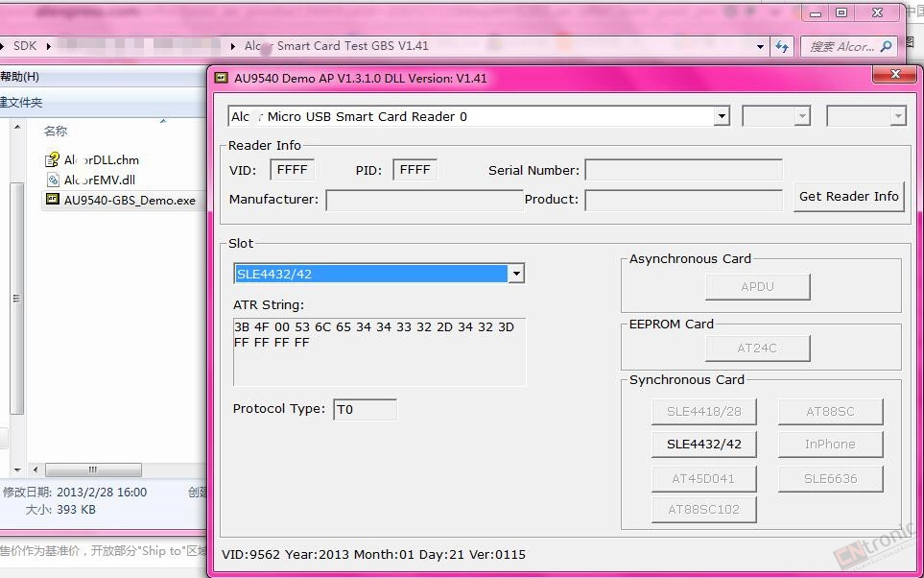Click the AT24C EEPROM button
This screenshot has height=578, width=924.
pos(758,349)
